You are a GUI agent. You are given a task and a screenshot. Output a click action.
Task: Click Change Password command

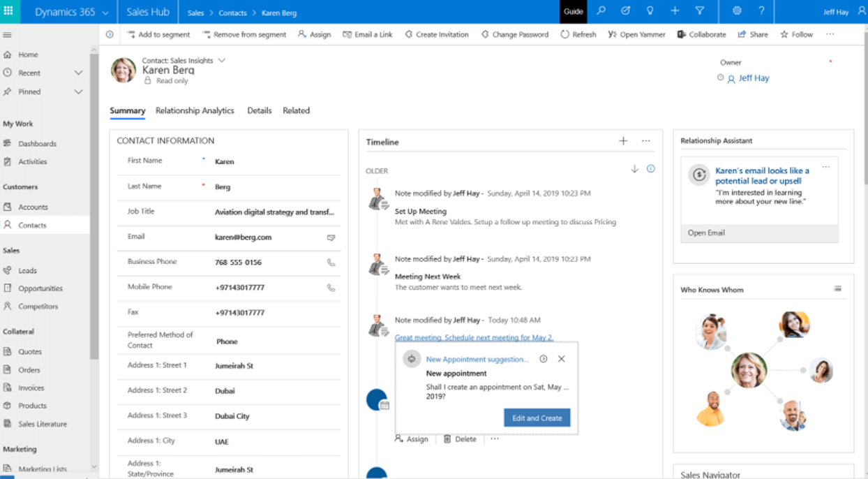514,34
